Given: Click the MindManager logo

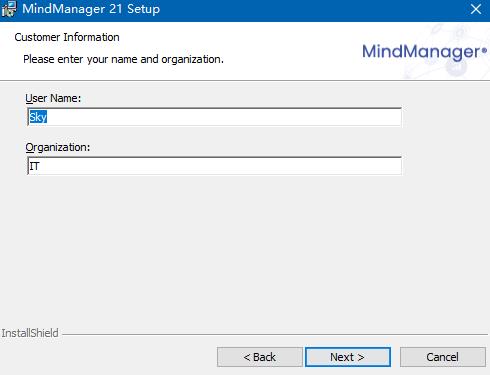Looking at the screenshot, I should pyautogui.click(x=424, y=52).
